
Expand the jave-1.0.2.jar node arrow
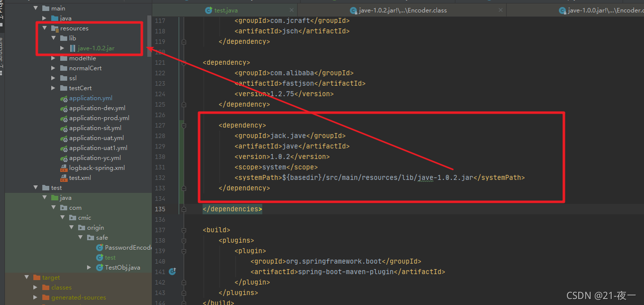[62, 48]
